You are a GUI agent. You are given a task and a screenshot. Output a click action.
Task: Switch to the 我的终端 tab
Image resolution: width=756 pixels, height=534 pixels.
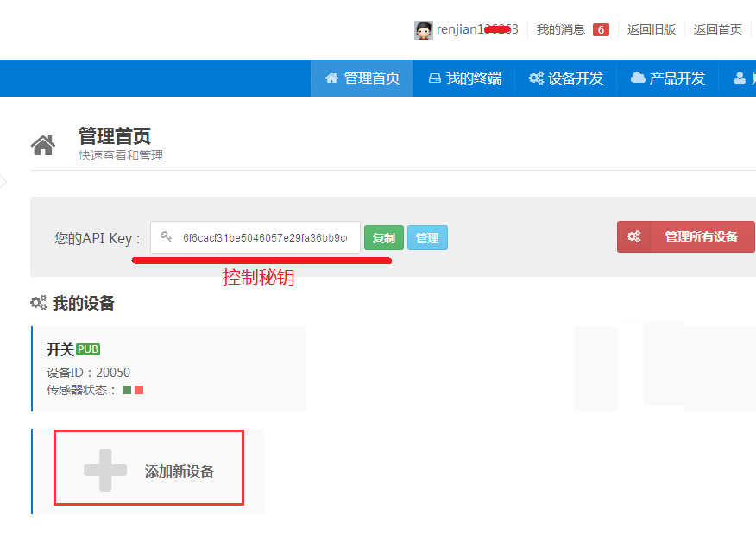[464, 79]
